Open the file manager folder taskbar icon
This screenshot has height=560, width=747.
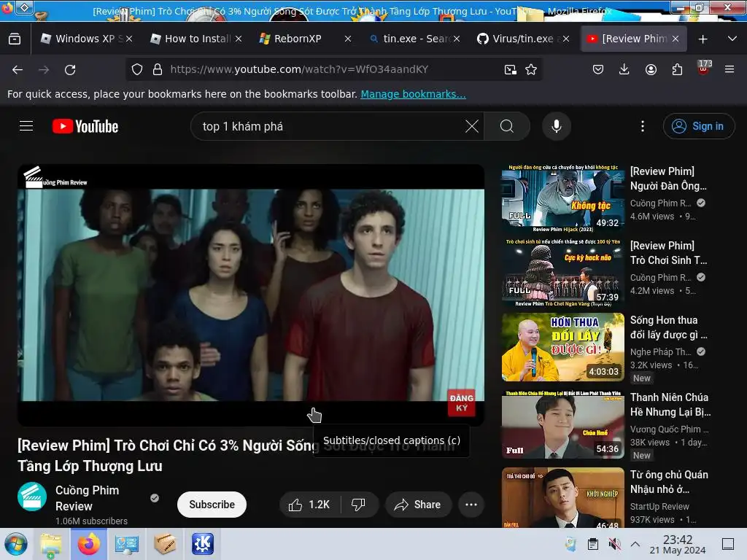[x=50, y=544]
